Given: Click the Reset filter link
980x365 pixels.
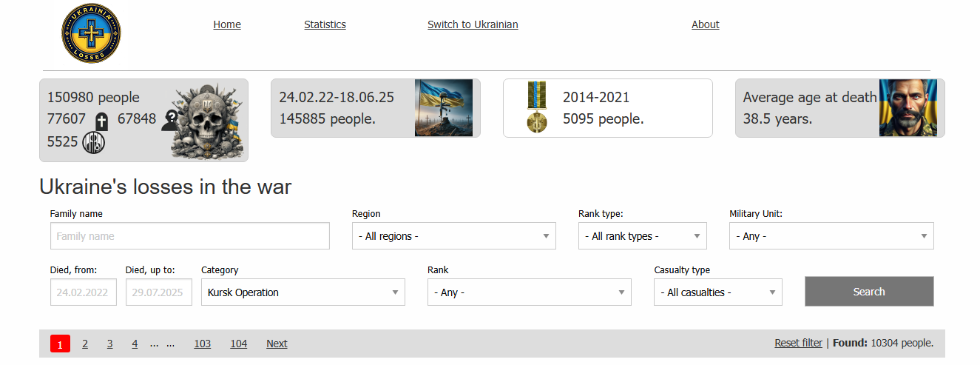Looking at the screenshot, I should (x=798, y=343).
